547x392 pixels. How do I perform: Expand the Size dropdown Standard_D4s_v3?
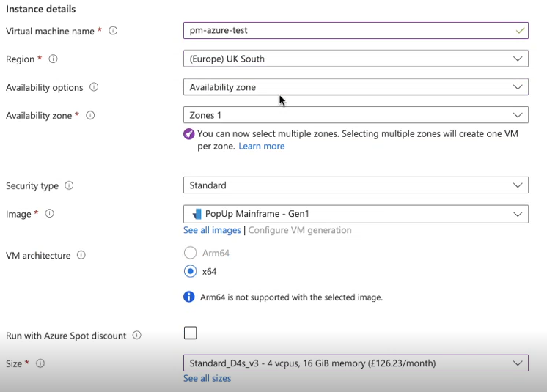click(356, 363)
